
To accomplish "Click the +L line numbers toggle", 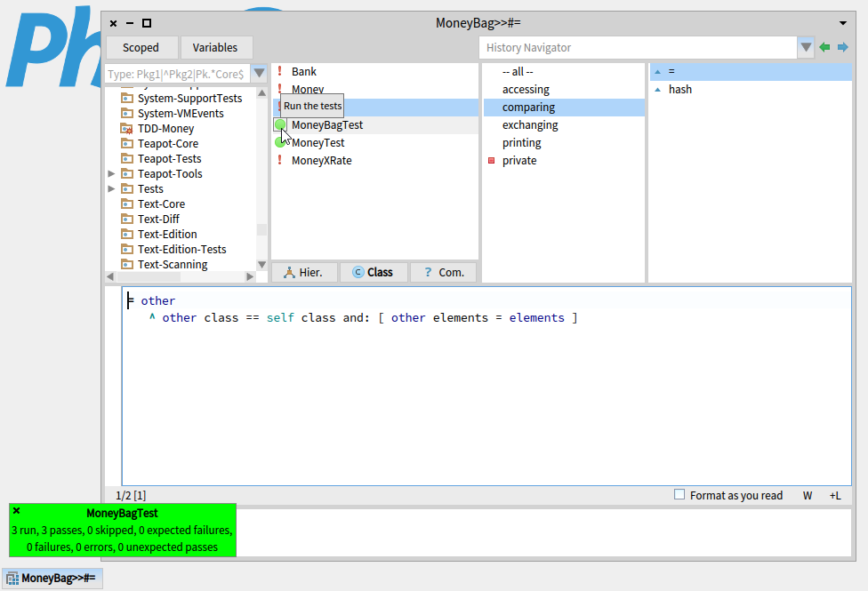I will tap(835, 496).
